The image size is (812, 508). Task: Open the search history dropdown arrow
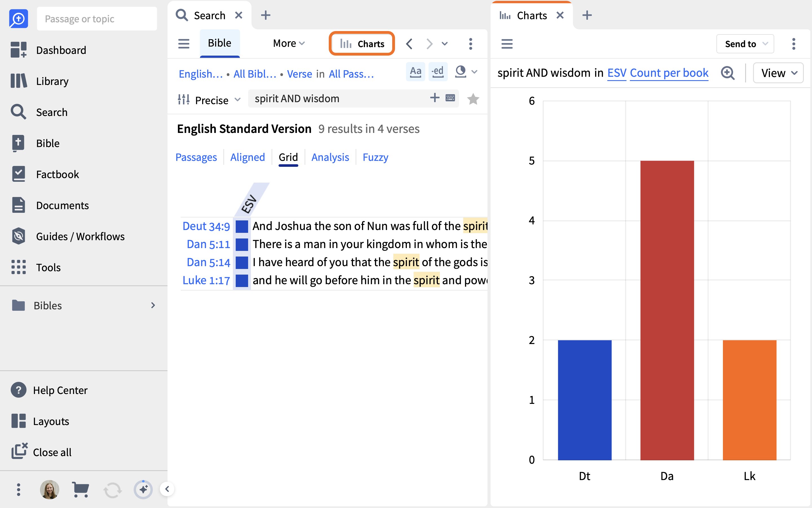tap(445, 44)
